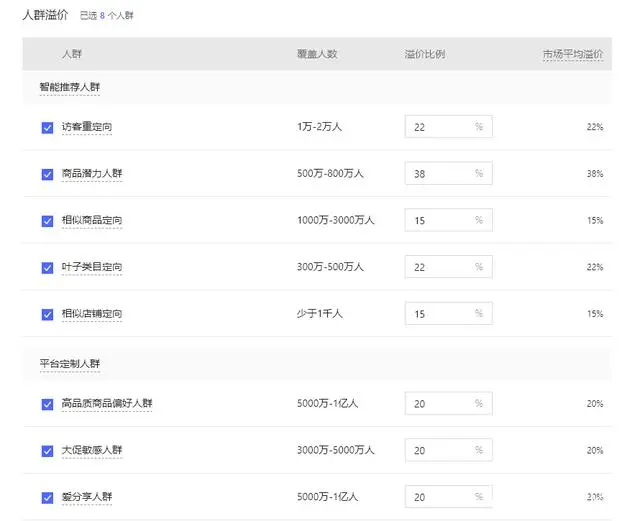
Task: Click the 高品质商品偏好人群 label
Action: point(107,403)
